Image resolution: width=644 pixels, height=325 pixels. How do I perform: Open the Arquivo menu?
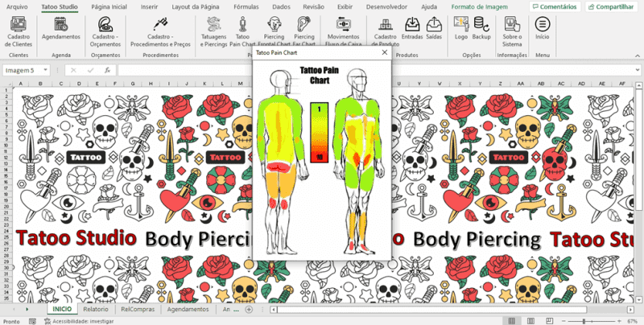(14, 6)
